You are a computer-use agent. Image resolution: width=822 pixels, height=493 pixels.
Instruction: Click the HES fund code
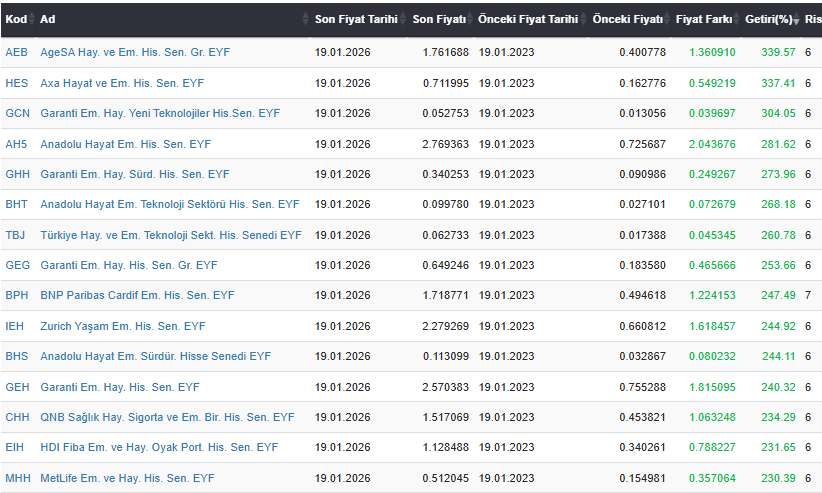tap(17, 83)
